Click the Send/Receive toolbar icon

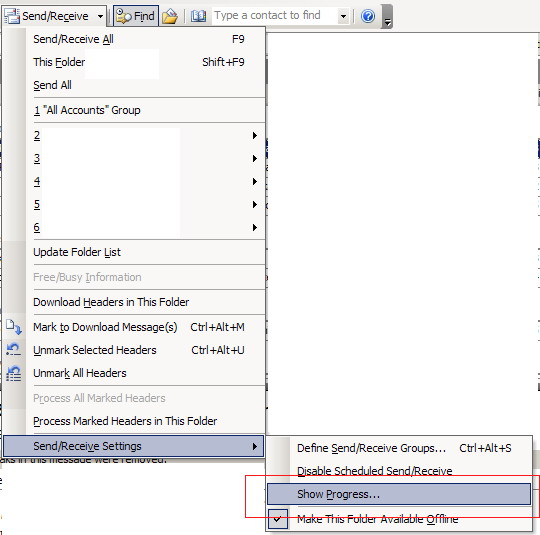(x=12, y=16)
